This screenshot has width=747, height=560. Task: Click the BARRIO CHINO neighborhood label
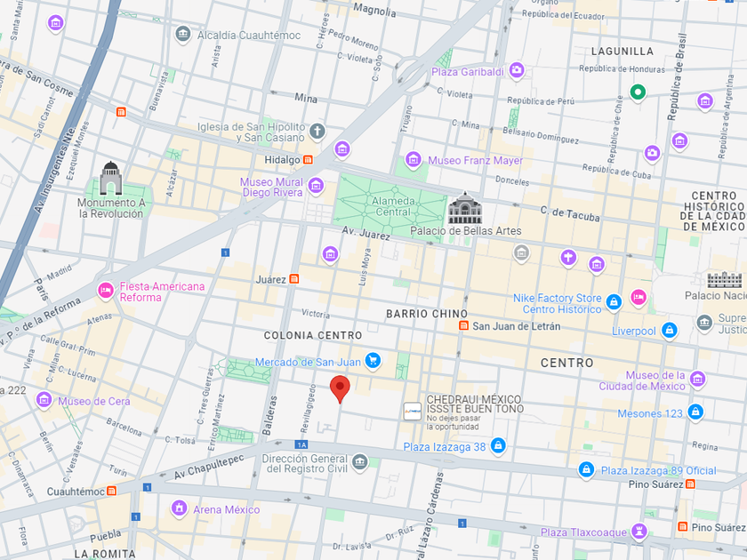click(x=426, y=314)
